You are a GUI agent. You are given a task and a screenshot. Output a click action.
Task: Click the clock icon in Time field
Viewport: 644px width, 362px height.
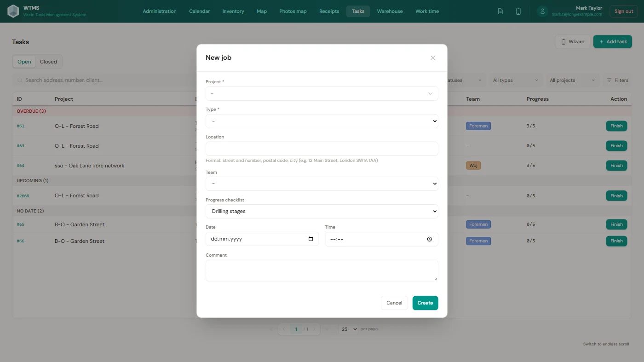(x=429, y=239)
